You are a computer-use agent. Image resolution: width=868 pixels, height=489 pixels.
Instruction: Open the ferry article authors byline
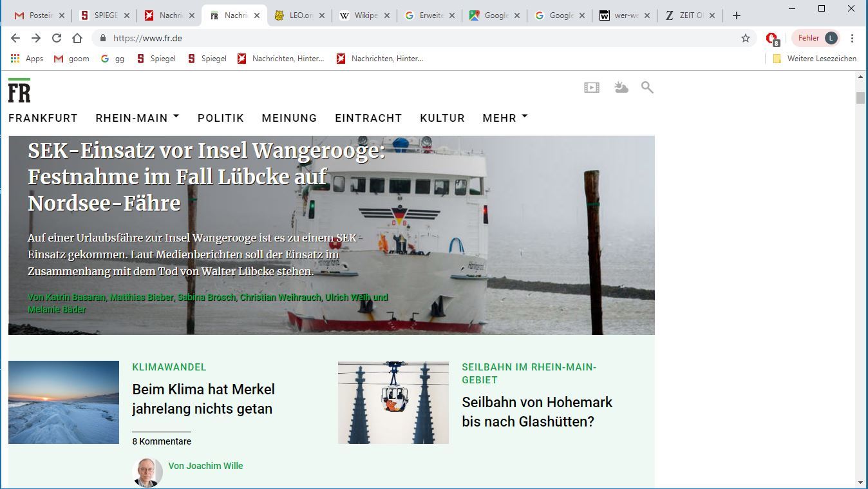pos(208,303)
